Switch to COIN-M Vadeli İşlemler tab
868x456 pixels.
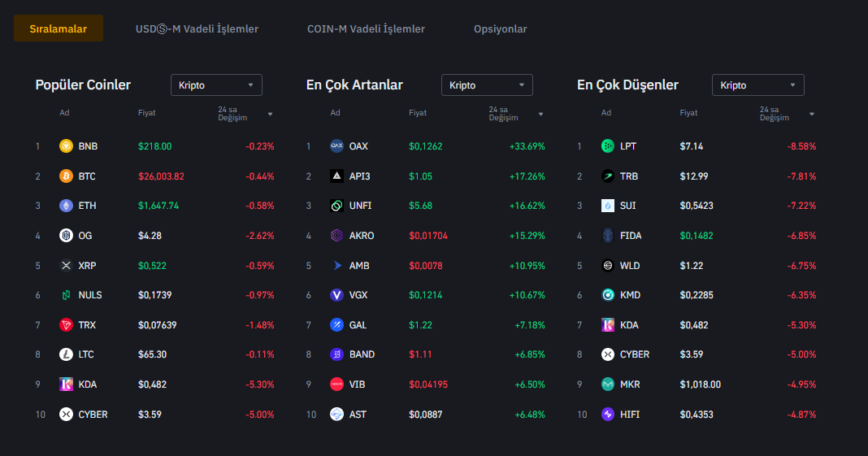[366, 29]
